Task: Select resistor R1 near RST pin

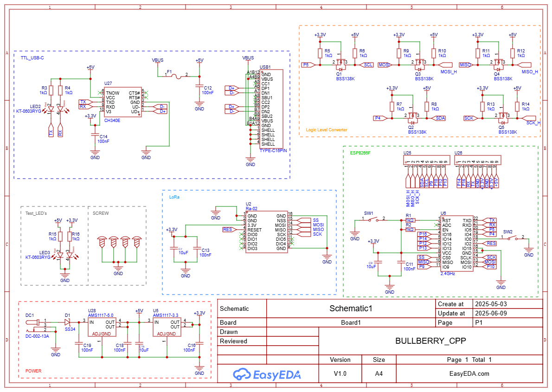Action: point(410,220)
